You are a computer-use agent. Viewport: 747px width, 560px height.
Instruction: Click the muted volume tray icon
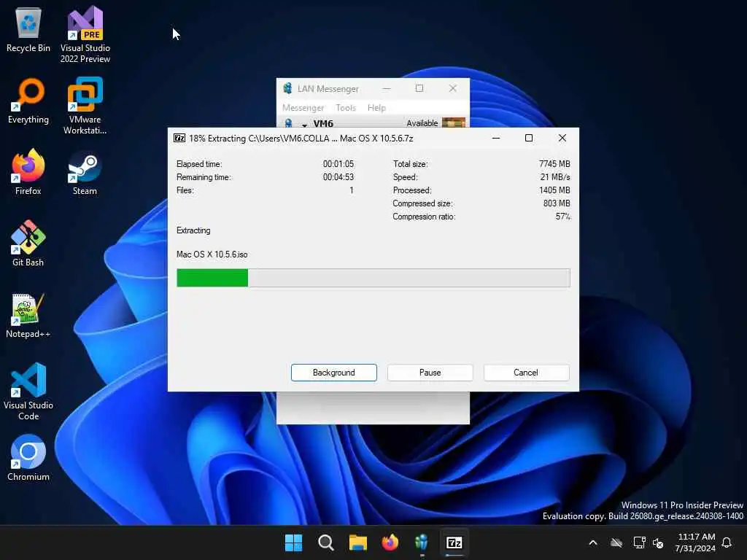coord(658,542)
